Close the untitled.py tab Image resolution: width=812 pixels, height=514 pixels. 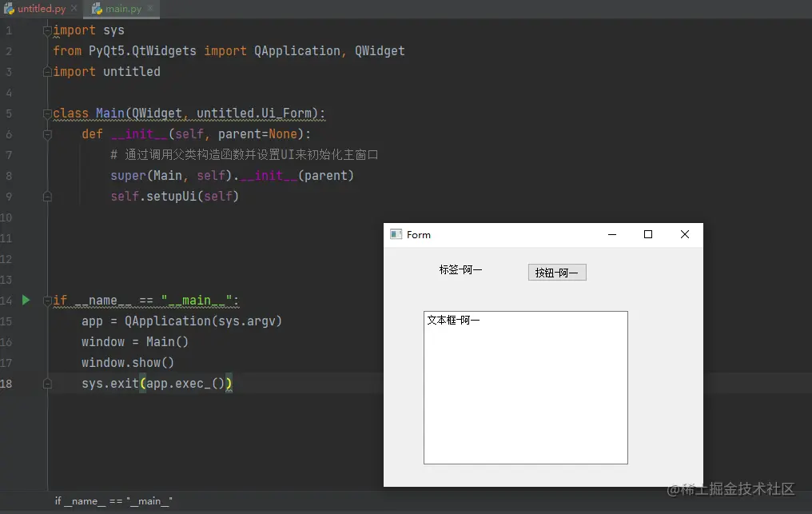tap(74, 8)
